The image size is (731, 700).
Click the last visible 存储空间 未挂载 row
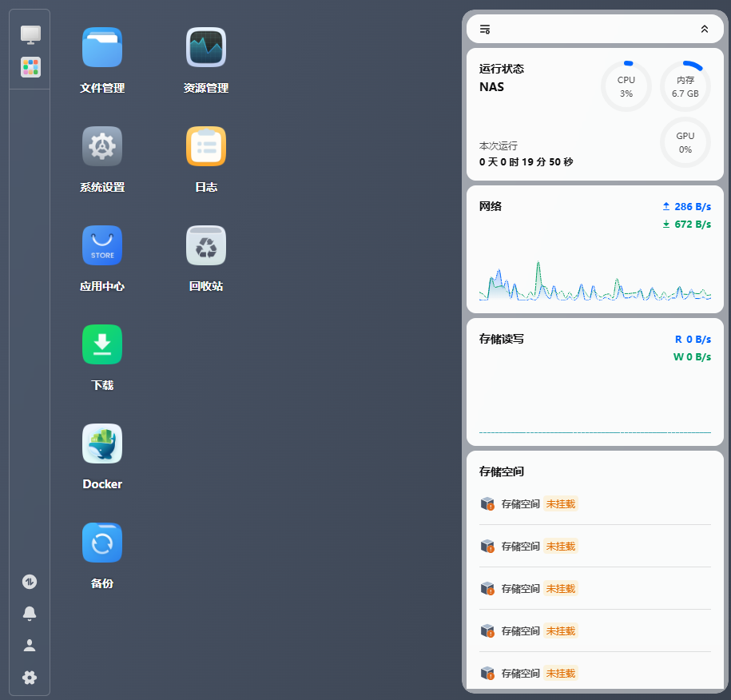[x=595, y=673]
